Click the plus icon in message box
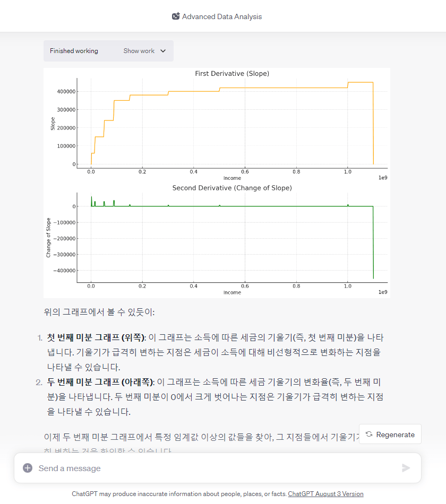This screenshot has height=504, width=446. coord(28,468)
